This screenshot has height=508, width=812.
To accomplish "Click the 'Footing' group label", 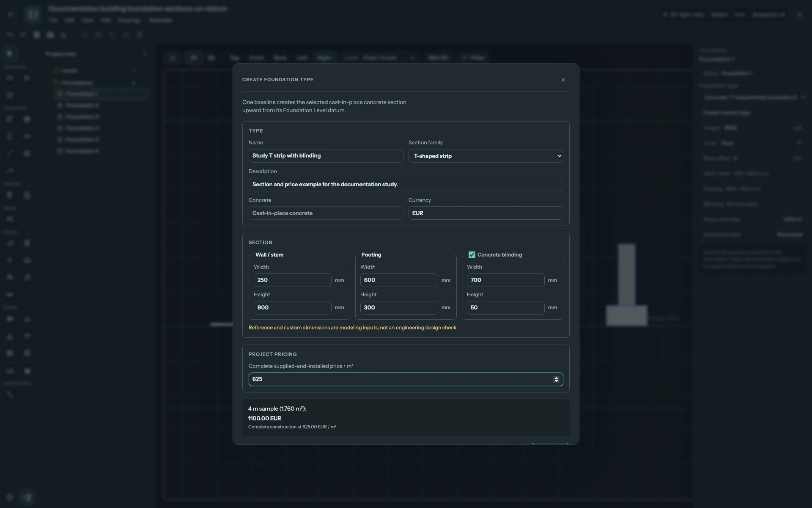I will (x=371, y=255).
